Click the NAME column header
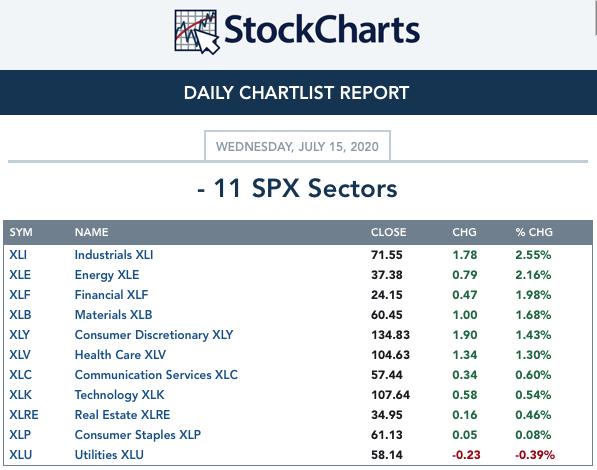 (91, 232)
